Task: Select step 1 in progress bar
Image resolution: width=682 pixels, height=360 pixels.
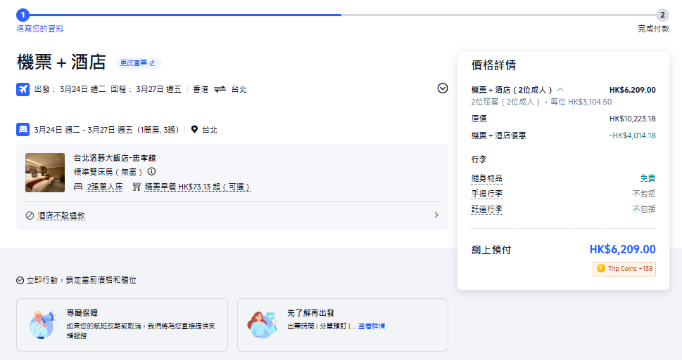Action: (23, 15)
